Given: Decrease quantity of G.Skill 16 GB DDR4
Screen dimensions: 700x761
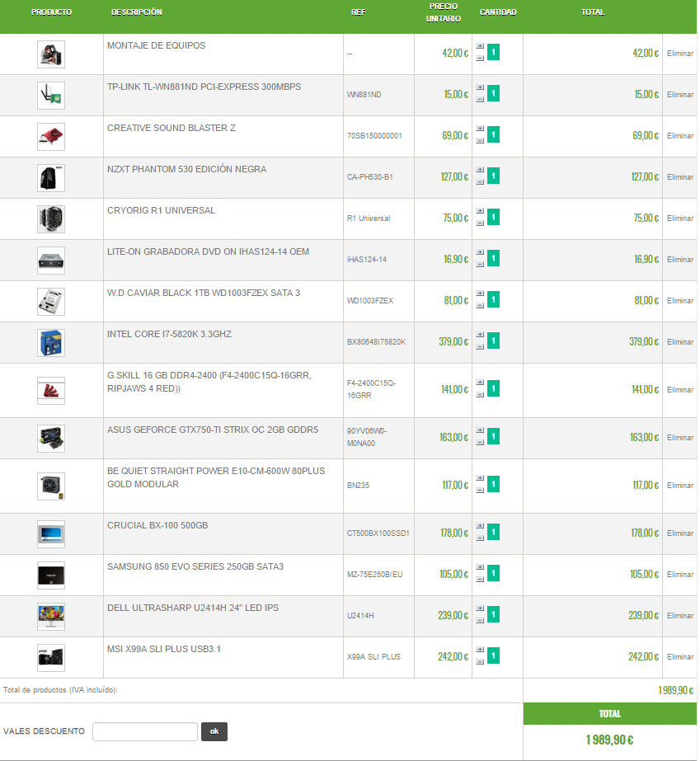Looking at the screenshot, I should point(480,395).
